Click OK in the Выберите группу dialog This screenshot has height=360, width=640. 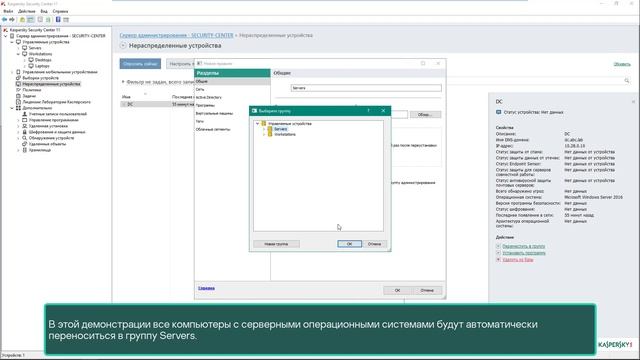coord(349,244)
